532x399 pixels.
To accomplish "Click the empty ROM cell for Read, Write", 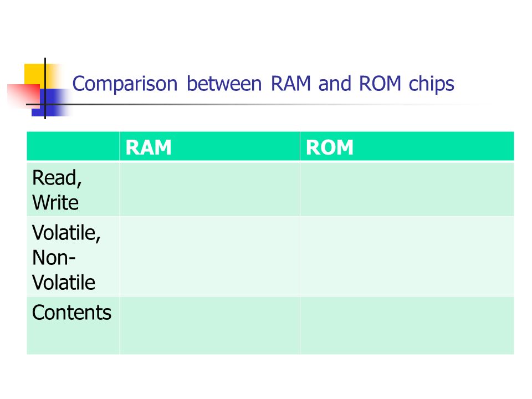I will click(407, 190).
